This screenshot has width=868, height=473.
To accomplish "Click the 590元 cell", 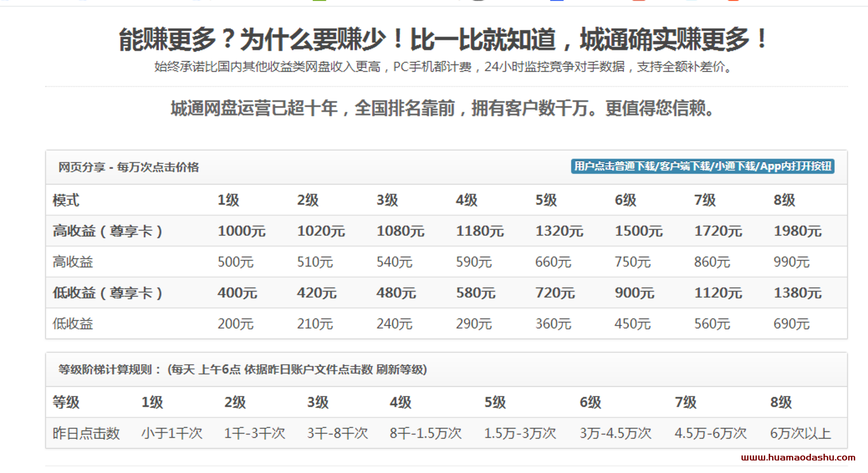I will pos(474,262).
